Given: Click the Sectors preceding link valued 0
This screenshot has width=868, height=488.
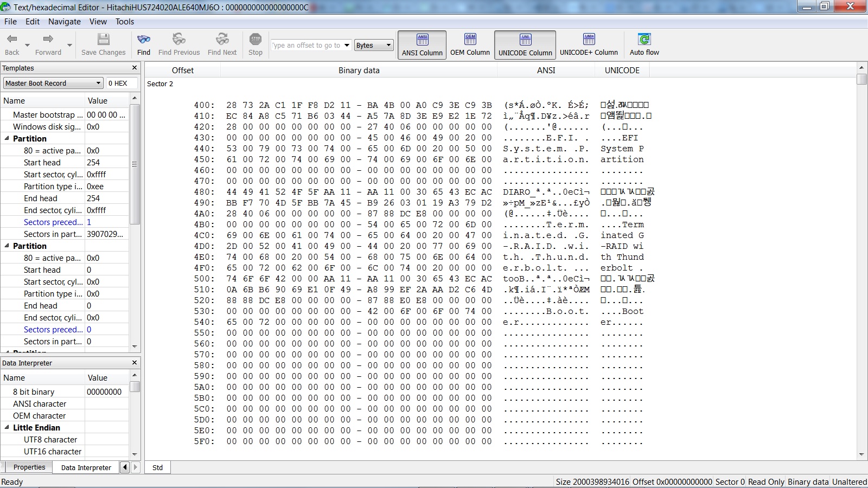Looking at the screenshot, I should (x=53, y=329).
